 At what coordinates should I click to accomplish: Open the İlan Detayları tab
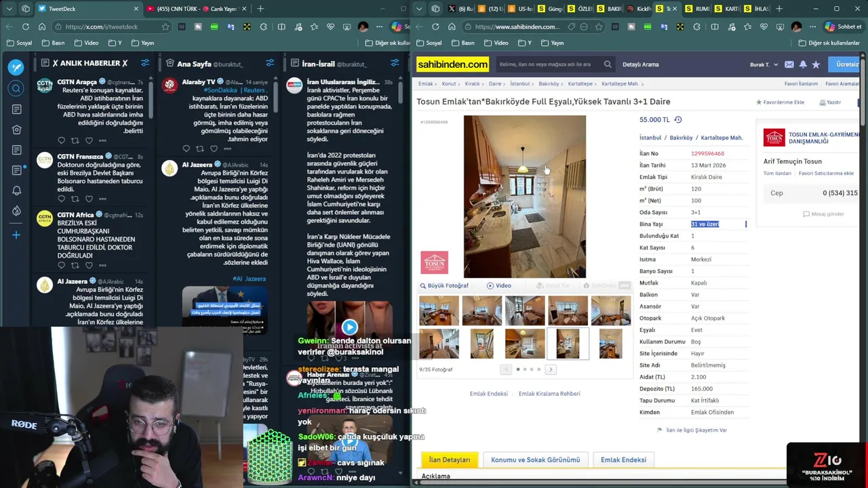[450, 460]
